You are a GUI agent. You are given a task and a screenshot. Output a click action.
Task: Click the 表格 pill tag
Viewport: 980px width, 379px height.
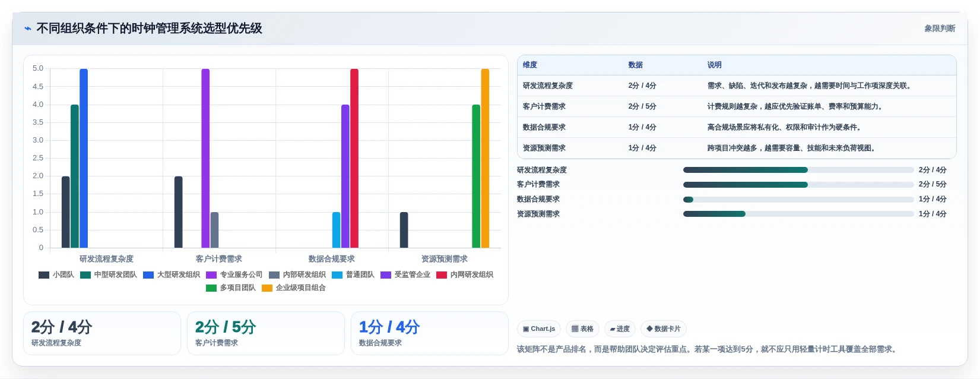click(x=582, y=329)
